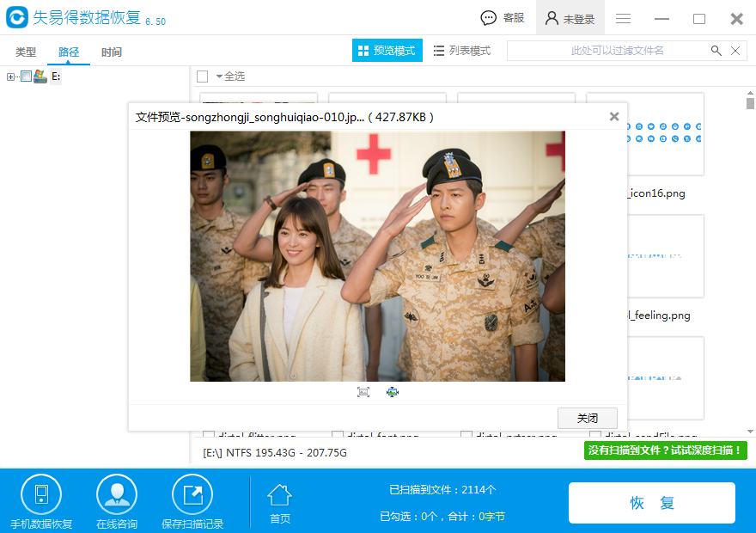
Task: Switch to the 类型 tab
Action: (26, 52)
